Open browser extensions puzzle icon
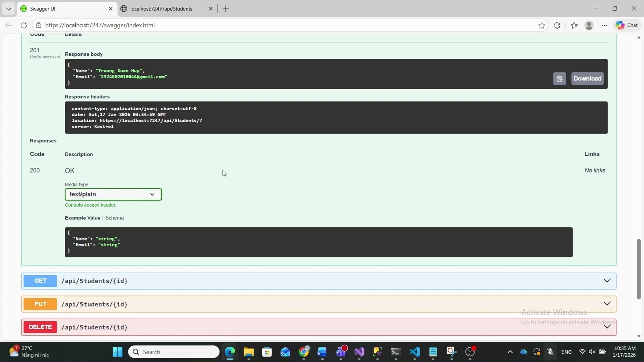 [557, 25]
